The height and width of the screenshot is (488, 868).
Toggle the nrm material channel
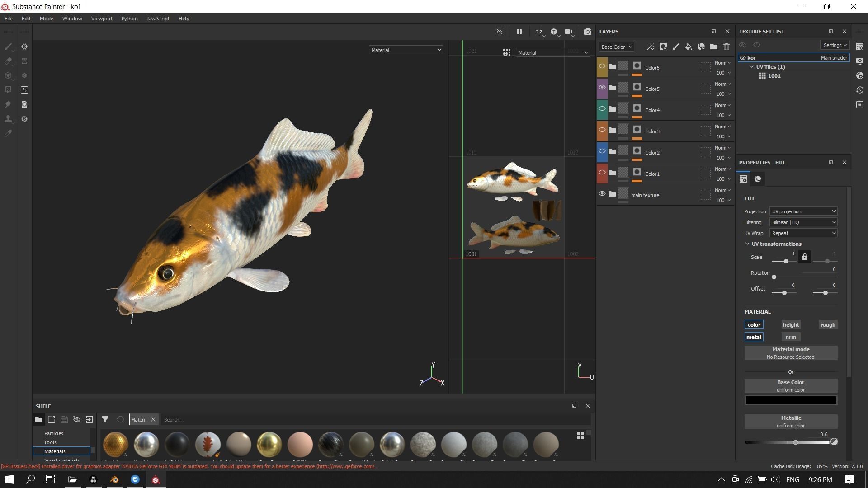coord(791,337)
